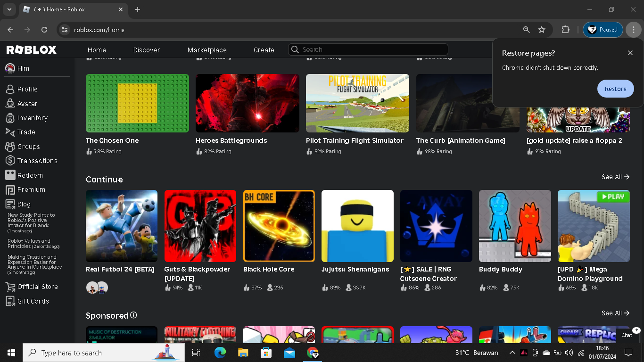
Task: Open Mega Domino Playground game thumbnail
Action: tap(594, 226)
